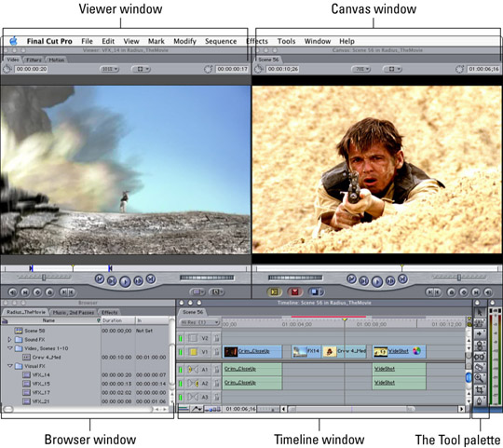This screenshot has width=503, height=448.
Task: Open the Apple menu
Action: click(x=13, y=41)
